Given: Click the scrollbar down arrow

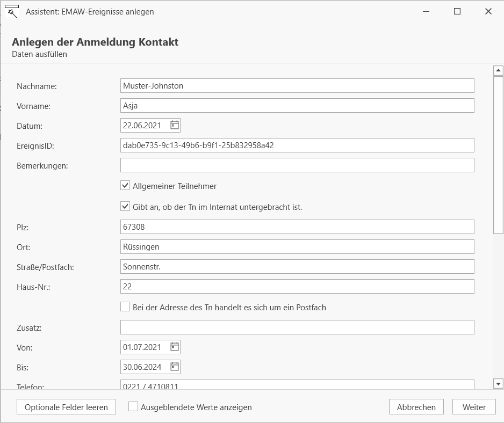Looking at the screenshot, I should click(498, 383).
